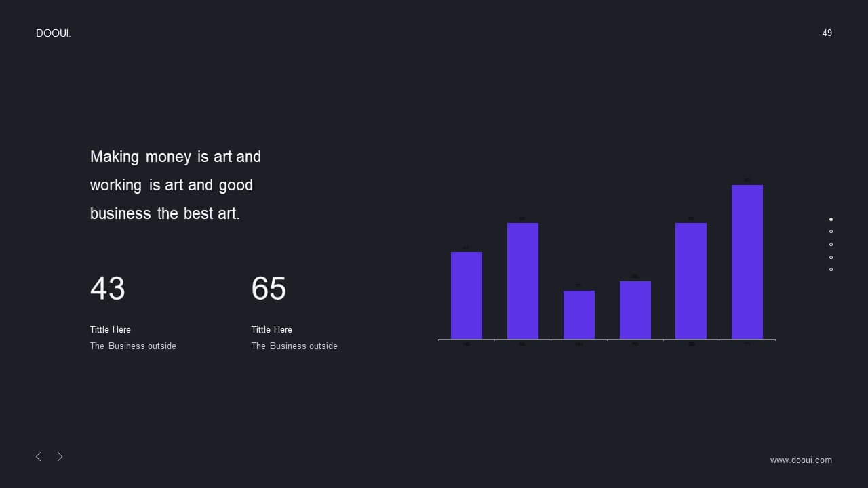The height and width of the screenshot is (488, 868).
Task: Select the fourth pagination dot
Action: click(831, 257)
